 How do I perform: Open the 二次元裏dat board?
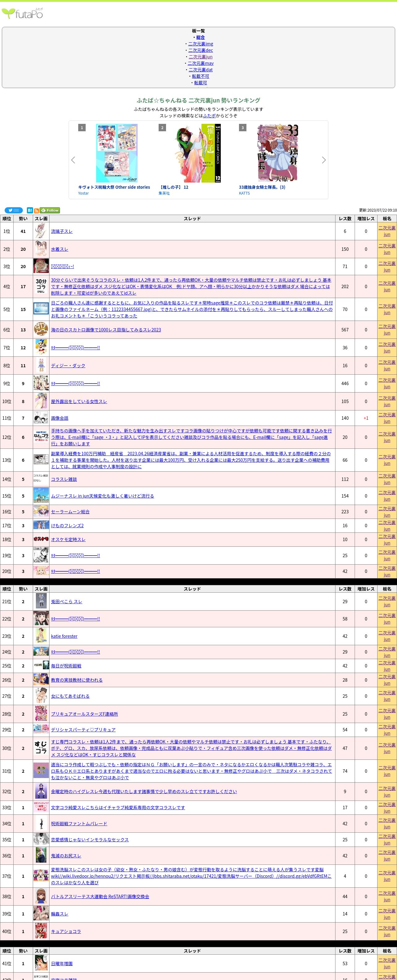click(x=200, y=69)
